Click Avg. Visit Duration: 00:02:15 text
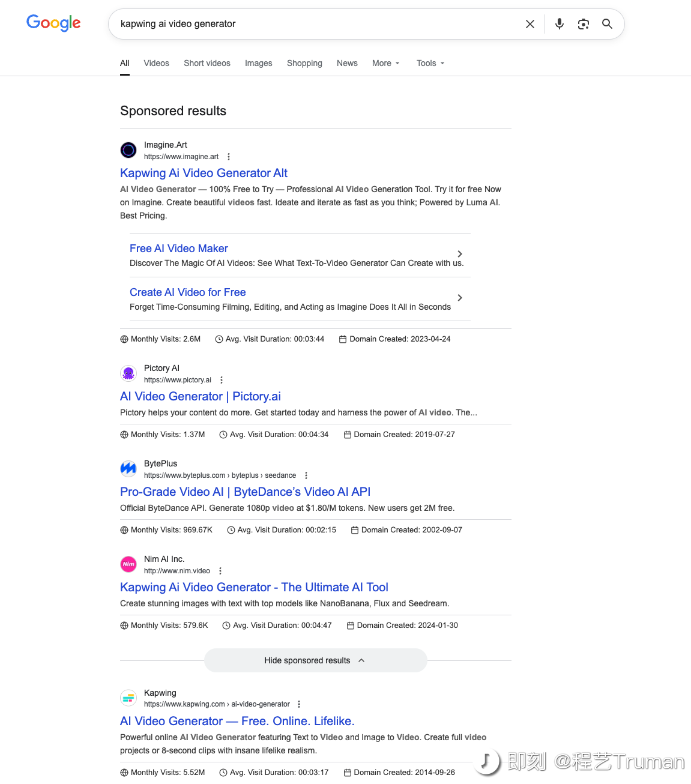691x784 pixels. pyautogui.click(x=287, y=530)
